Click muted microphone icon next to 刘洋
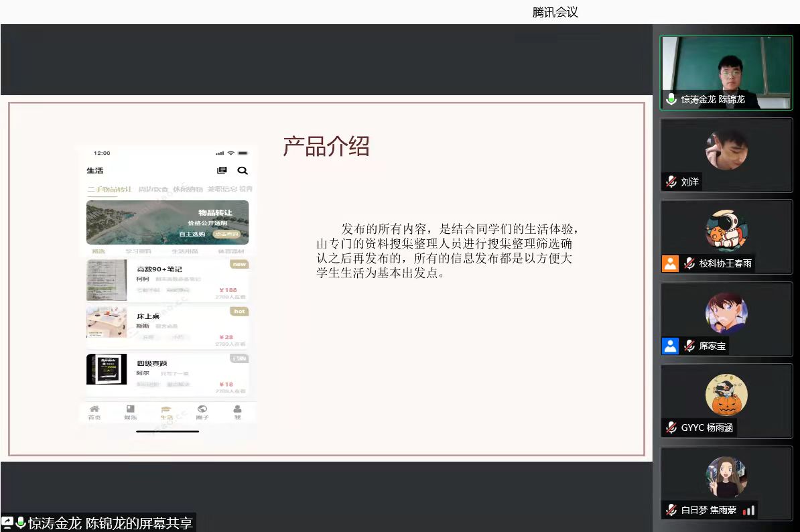Image resolution: width=800 pixels, height=532 pixels. (671, 182)
